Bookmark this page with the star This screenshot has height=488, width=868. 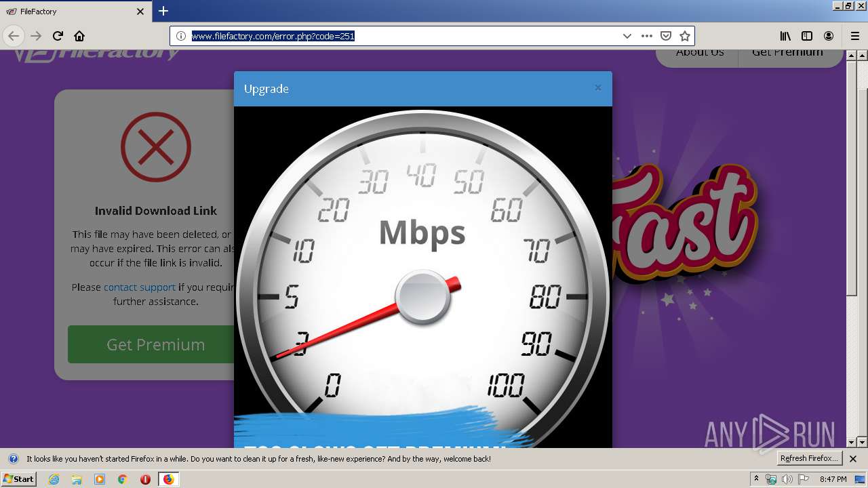[x=685, y=36]
